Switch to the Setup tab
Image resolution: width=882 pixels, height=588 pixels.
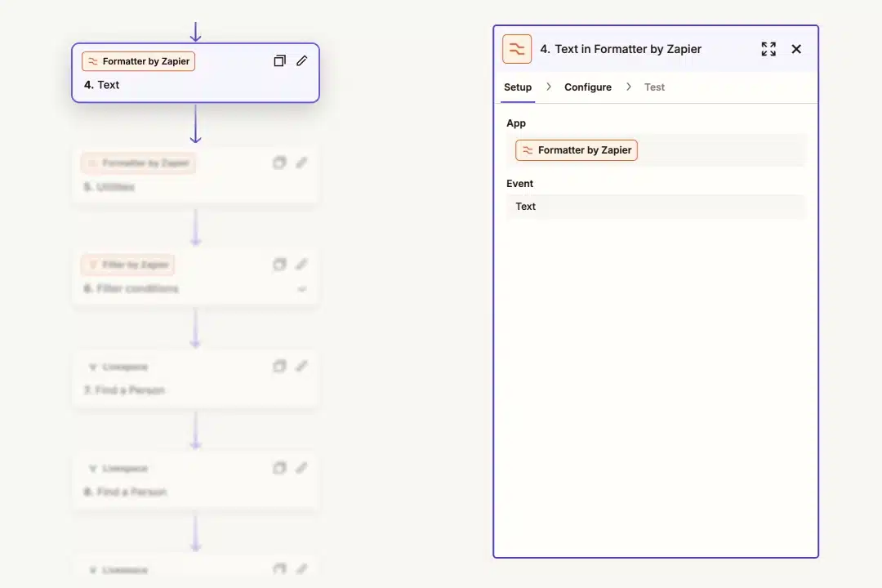(518, 87)
